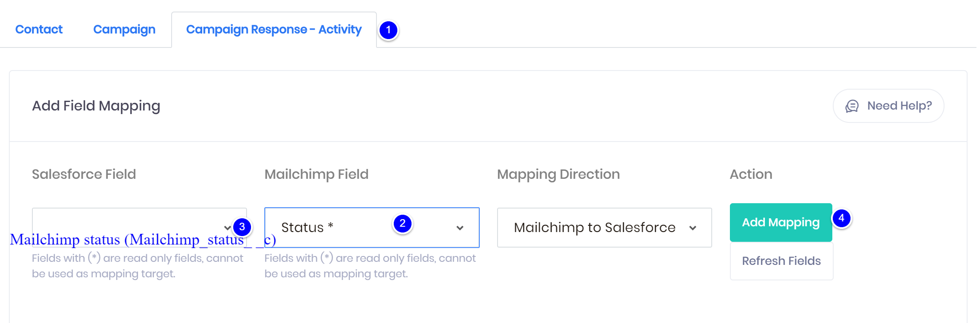Select the Mailchimp to Salesforce direction box
980x323 pixels.
point(604,228)
